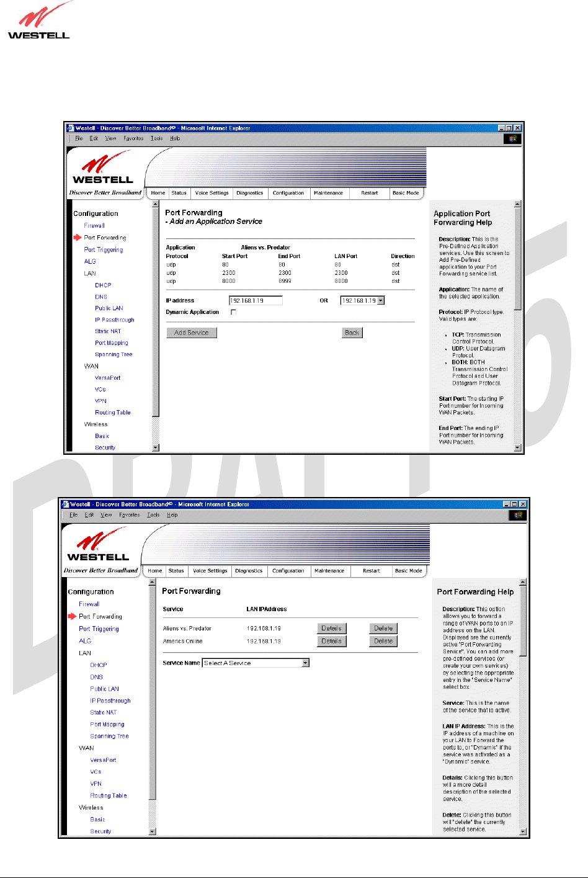This screenshot has width=588, height=878.
Task: Click the Add Service button
Action: 192,333
